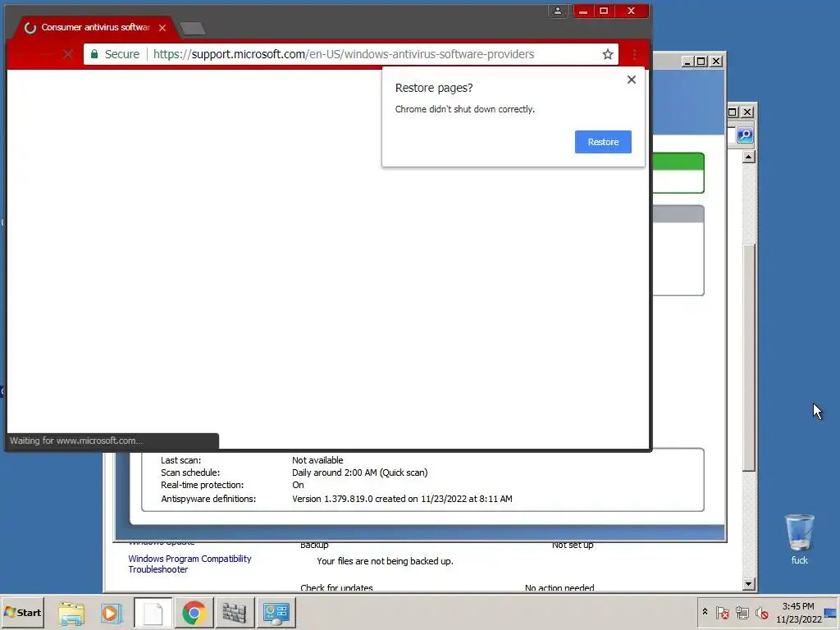Click the Show desktop button icon
This screenshot has width=840, height=630.
click(x=830, y=613)
